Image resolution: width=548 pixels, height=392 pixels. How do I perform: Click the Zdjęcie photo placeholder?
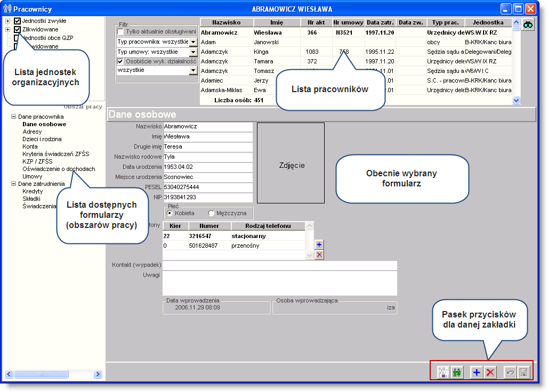(x=291, y=163)
